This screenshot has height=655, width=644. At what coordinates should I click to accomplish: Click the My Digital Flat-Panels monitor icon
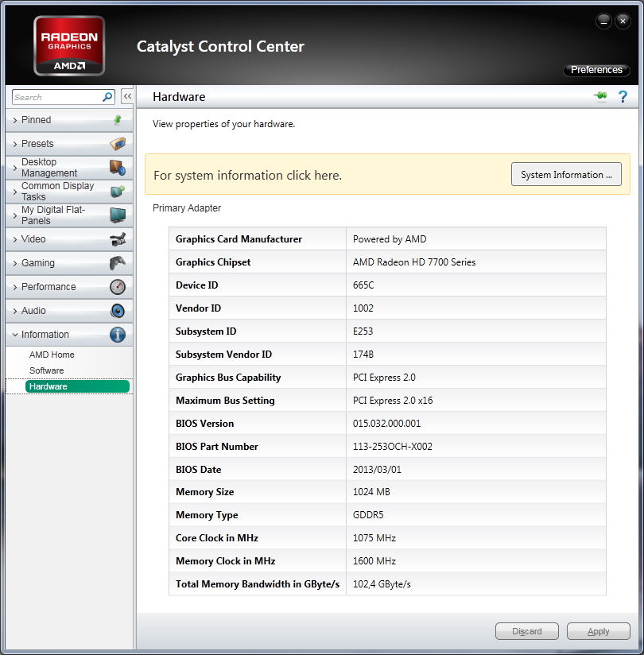(118, 215)
